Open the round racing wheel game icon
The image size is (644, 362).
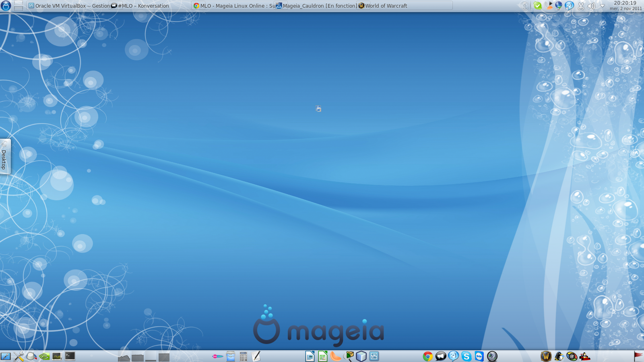572,356
